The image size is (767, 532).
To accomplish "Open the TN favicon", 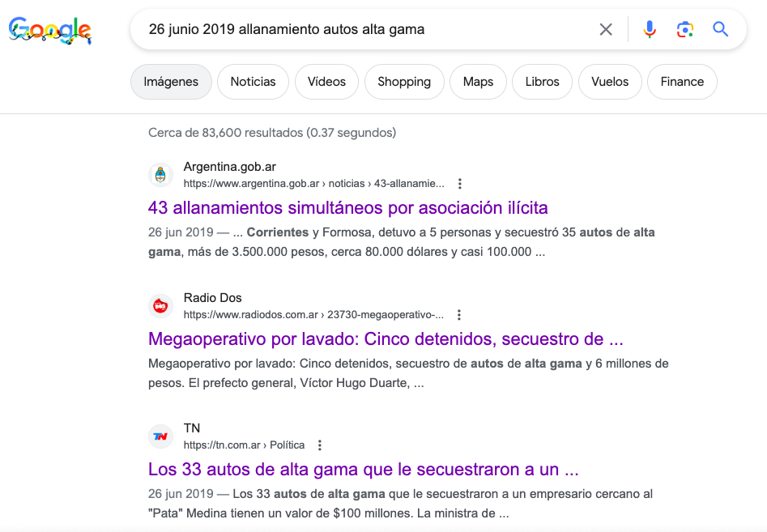I will pos(160,436).
